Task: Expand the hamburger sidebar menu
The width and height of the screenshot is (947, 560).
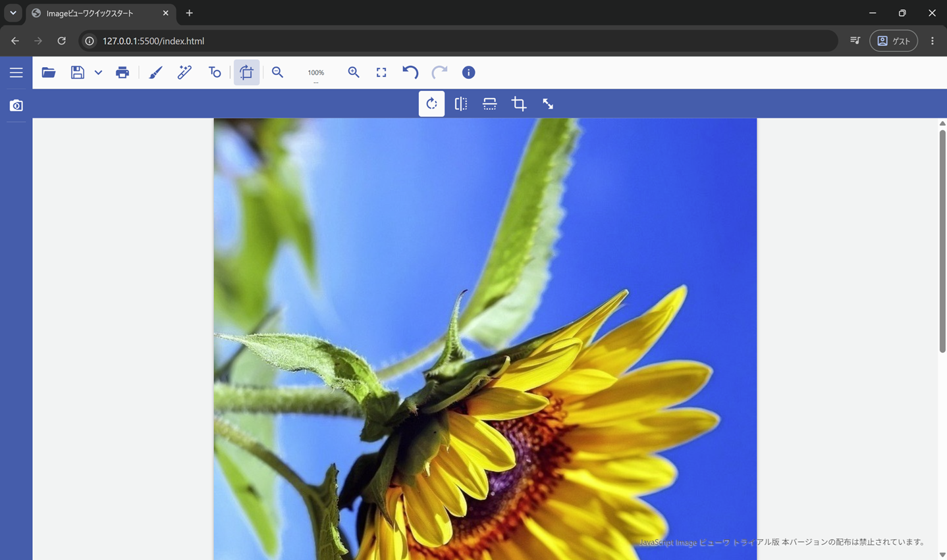Action: click(16, 73)
